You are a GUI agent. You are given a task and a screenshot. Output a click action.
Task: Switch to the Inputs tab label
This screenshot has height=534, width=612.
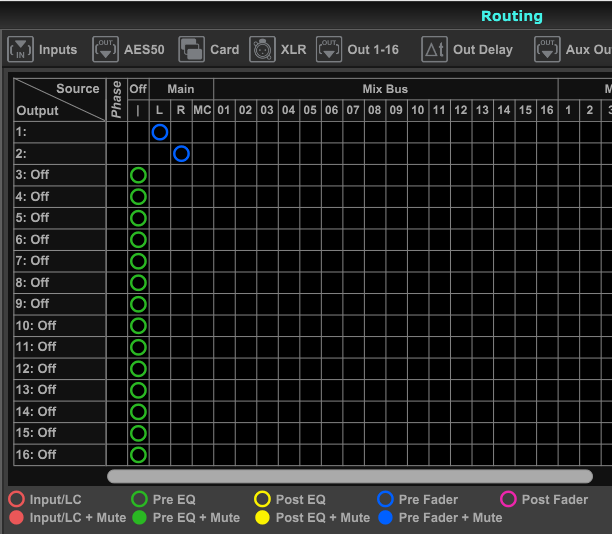pyautogui.click(x=58, y=50)
